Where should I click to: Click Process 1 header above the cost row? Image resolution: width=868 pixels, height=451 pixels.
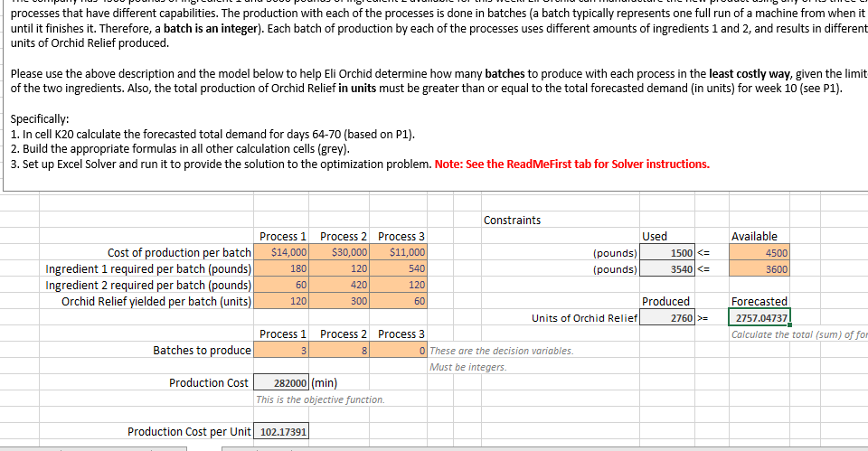coord(282,236)
